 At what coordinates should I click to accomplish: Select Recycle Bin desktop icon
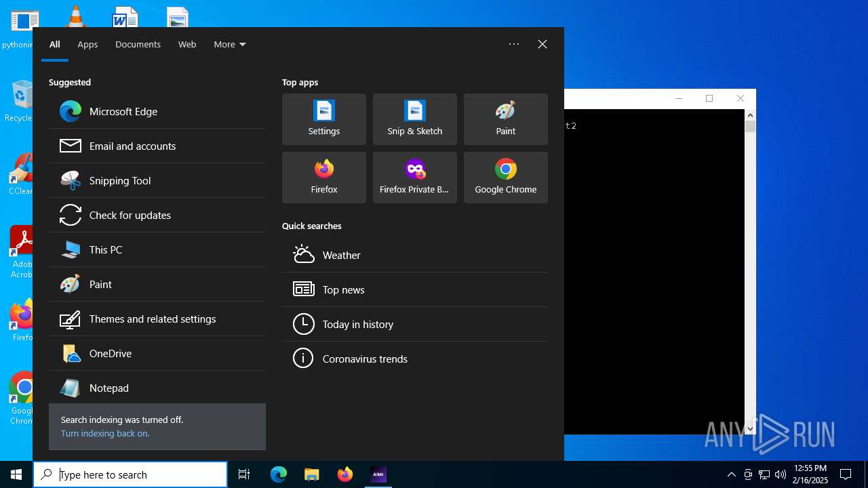(20, 101)
